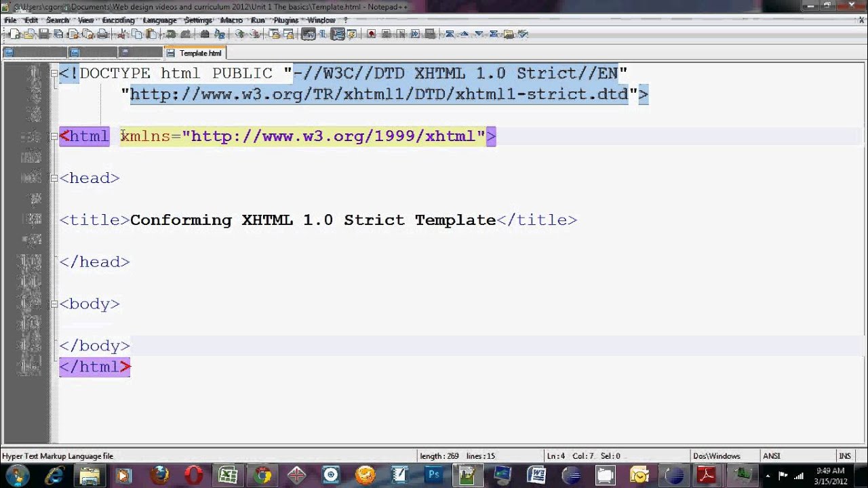
Task: Toggle Show All Characters button
Action: click(322, 34)
